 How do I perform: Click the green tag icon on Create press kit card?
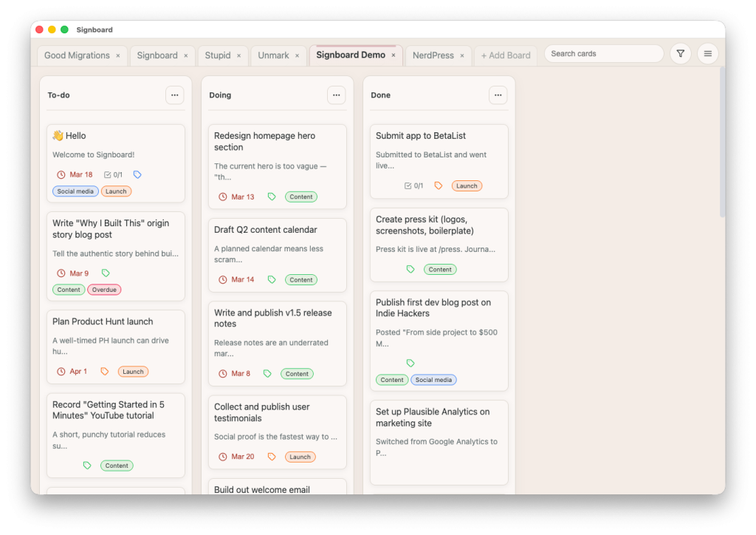410,270
